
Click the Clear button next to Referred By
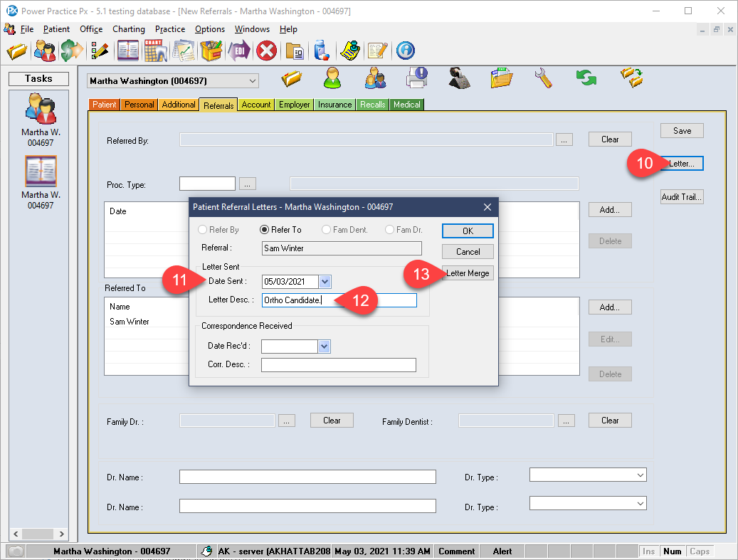click(610, 139)
